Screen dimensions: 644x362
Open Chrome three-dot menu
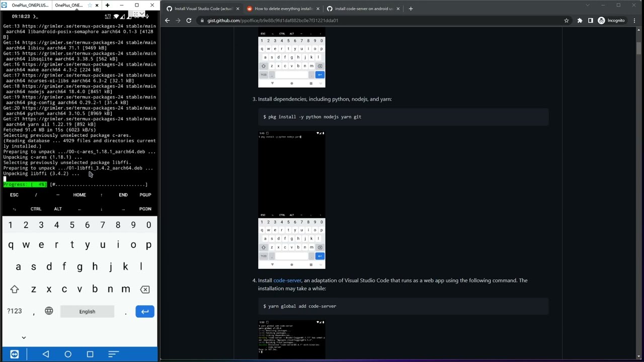click(635, 21)
